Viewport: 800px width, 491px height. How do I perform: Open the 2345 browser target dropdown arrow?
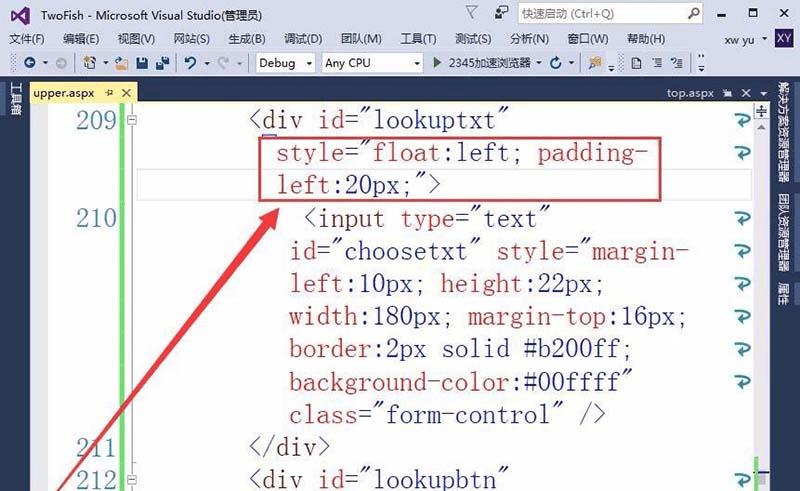tap(539, 63)
